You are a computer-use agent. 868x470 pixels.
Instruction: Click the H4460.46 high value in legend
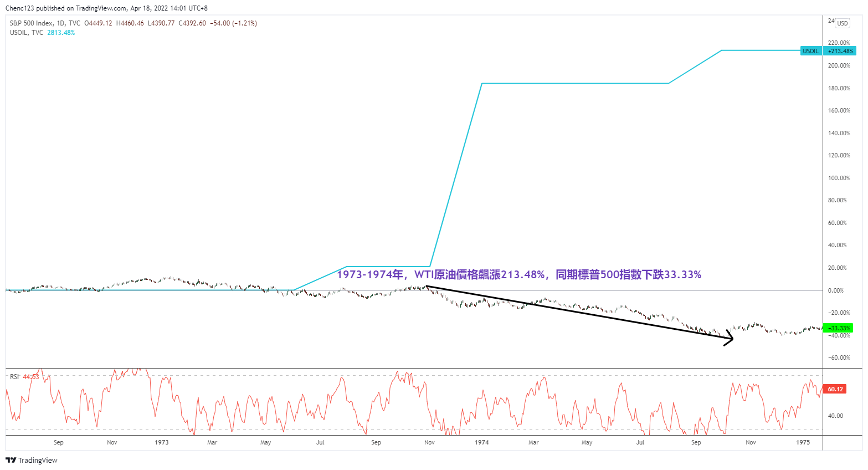click(130, 23)
